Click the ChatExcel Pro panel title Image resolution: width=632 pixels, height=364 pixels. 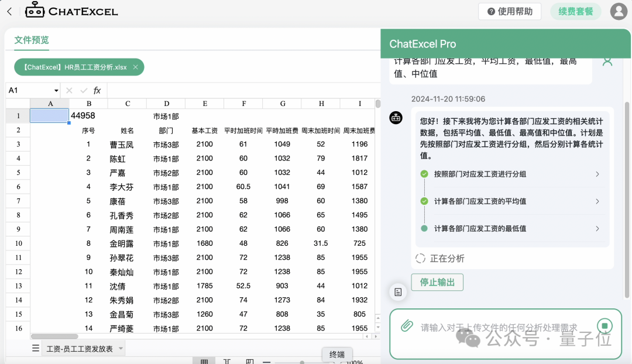point(423,44)
